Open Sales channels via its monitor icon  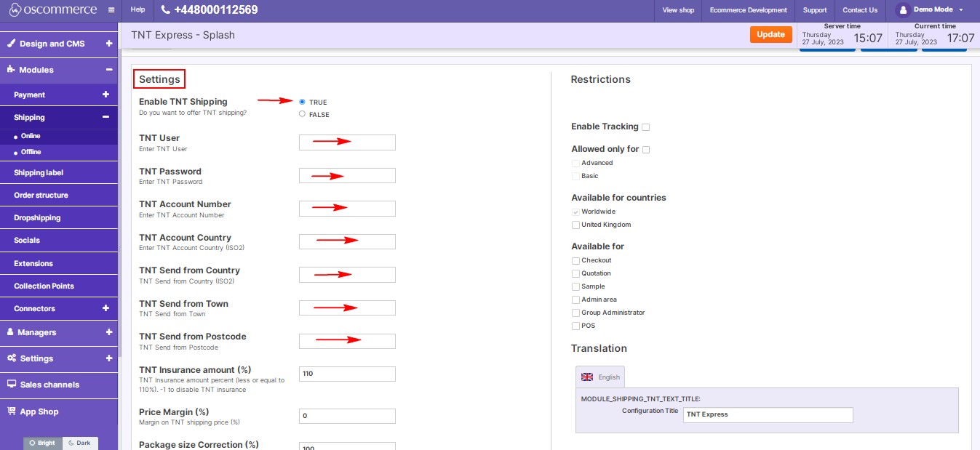point(12,385)
